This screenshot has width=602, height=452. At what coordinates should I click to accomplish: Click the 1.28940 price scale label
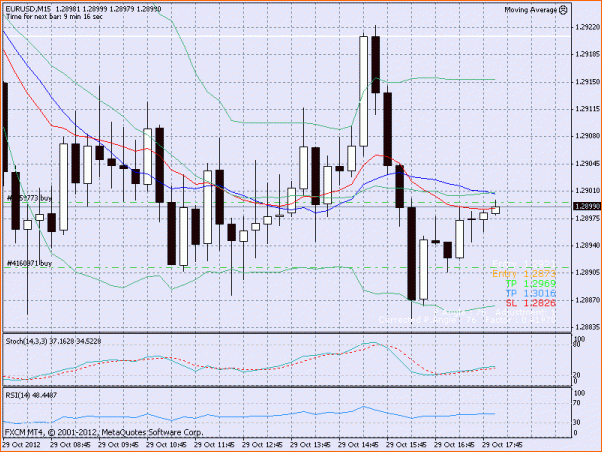click(x=587, y=245)
